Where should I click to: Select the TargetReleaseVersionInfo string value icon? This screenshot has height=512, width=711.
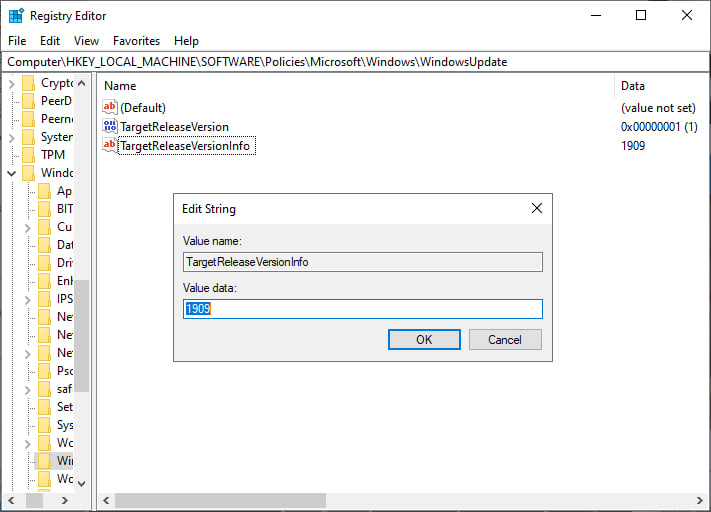pyautogui.click(x=110, y=145)
